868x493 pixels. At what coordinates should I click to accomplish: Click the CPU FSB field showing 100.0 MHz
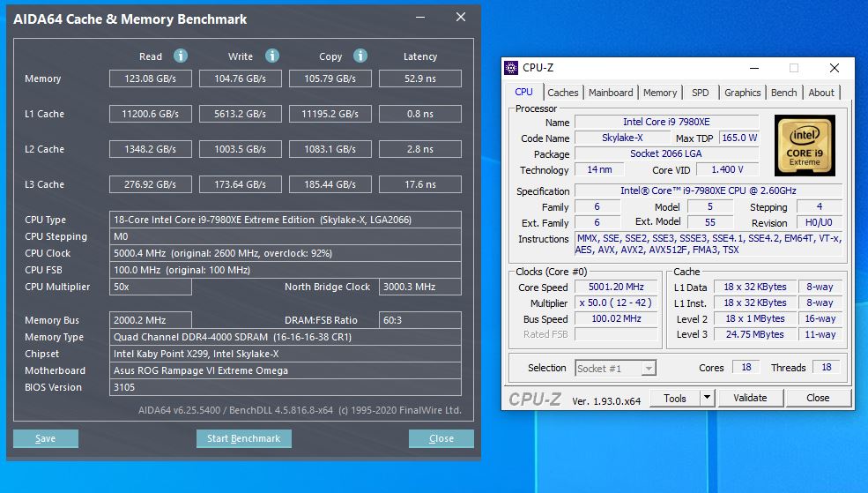click(x=286, y=270)
